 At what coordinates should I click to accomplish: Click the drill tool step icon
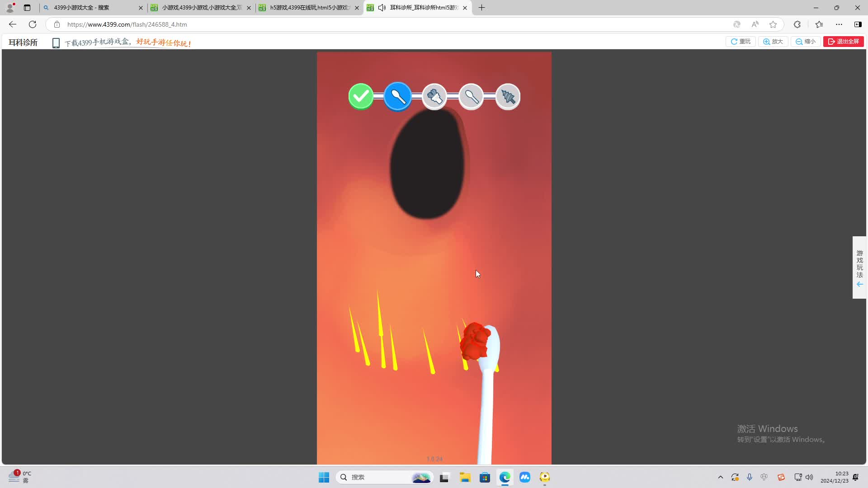pos(508,97)
